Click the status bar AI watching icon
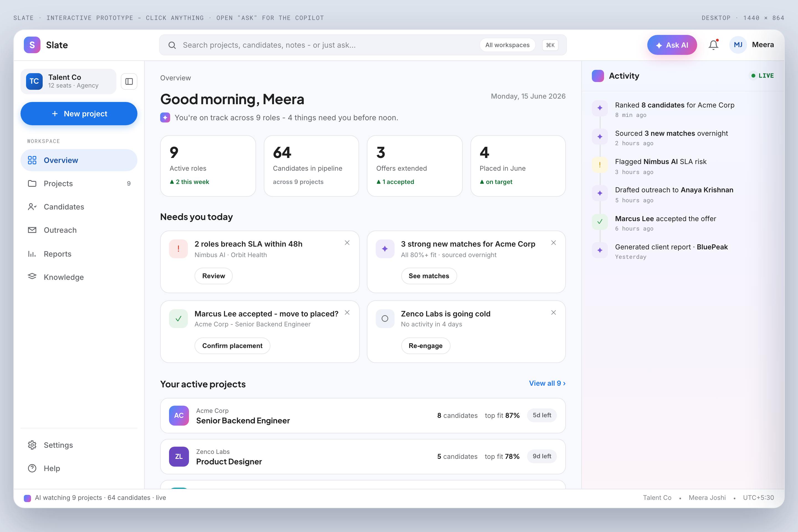The height and width of the screenshot is (532, 798). click(x=27, y=498)
